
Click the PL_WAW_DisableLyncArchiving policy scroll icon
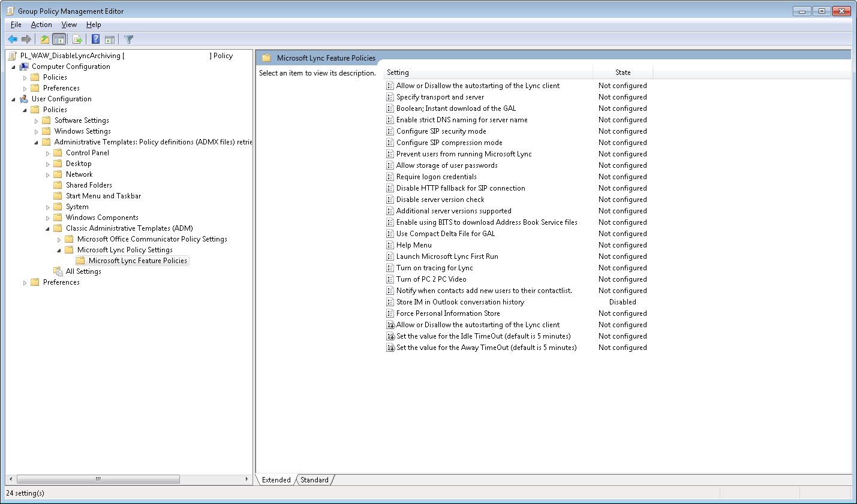click(13, 56)
